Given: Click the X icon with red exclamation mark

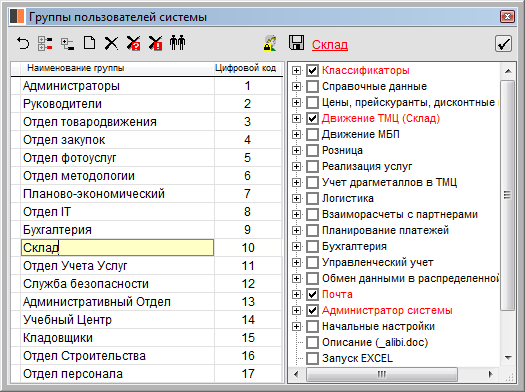Looking at the screenshot, I should (155, 44).
